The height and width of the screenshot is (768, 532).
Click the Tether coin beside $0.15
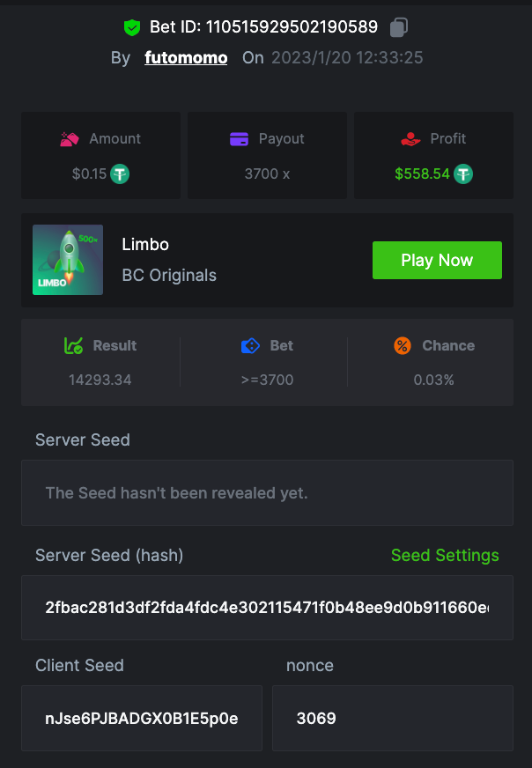[120, 174]
